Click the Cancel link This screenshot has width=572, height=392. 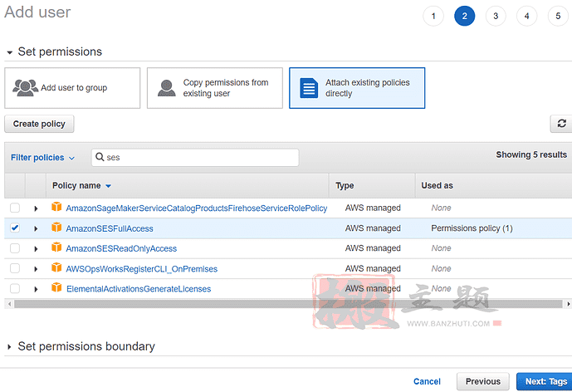tap(427, 381)
